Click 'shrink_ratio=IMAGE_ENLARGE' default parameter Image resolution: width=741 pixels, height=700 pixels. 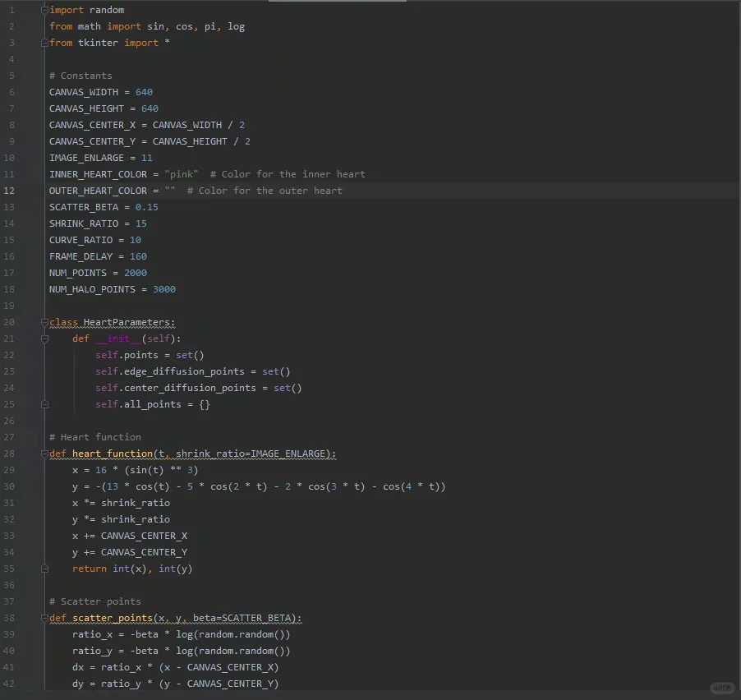tap(251, 454)
